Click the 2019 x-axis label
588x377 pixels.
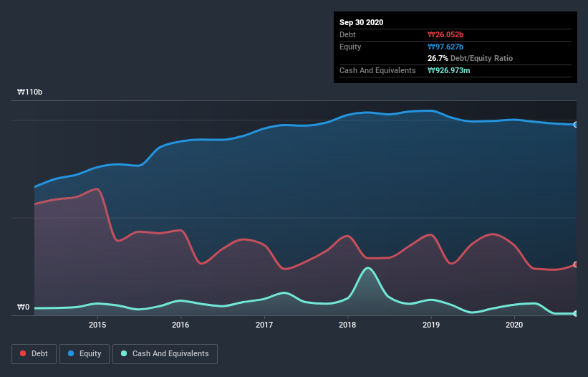click(431, 325)
